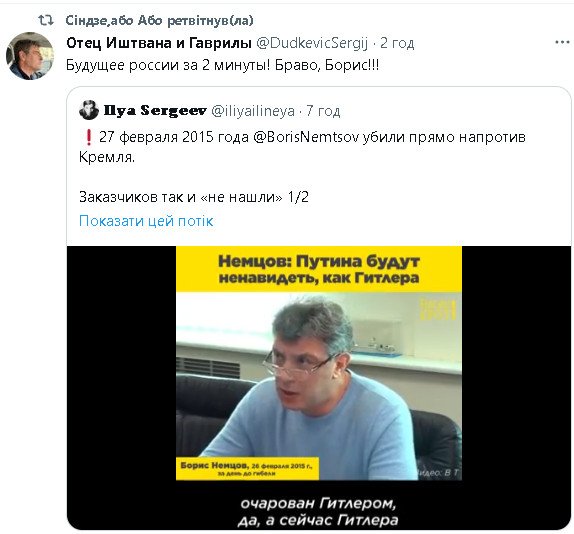Show the thread via Показати цей потік
This screenshot has height=534, width=574.
click(146, 221)
